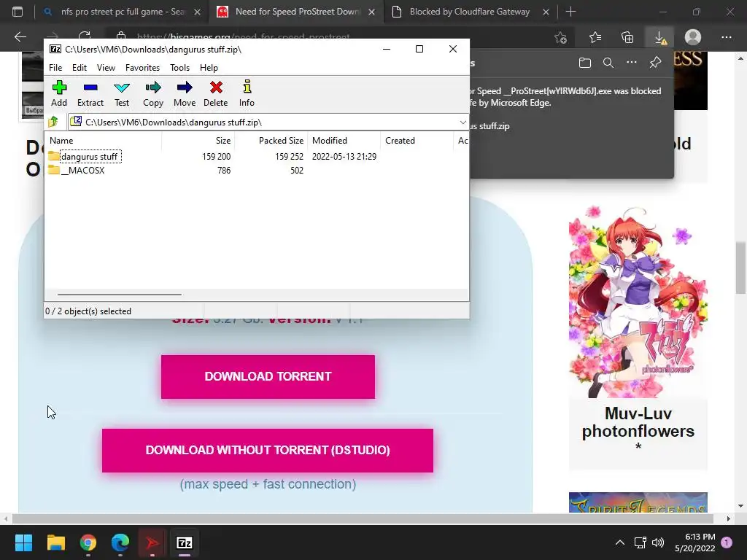
Task: Open File Explorer from the taskbar
Action: [55, 542]
